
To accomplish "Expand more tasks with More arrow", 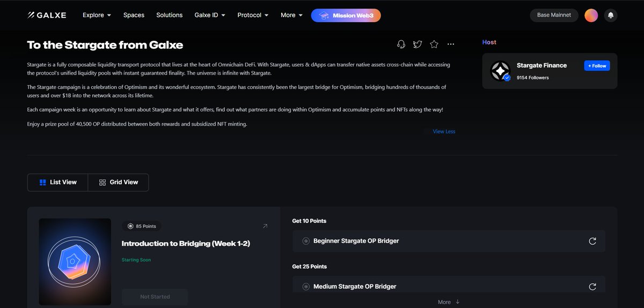I will point(449,302).
